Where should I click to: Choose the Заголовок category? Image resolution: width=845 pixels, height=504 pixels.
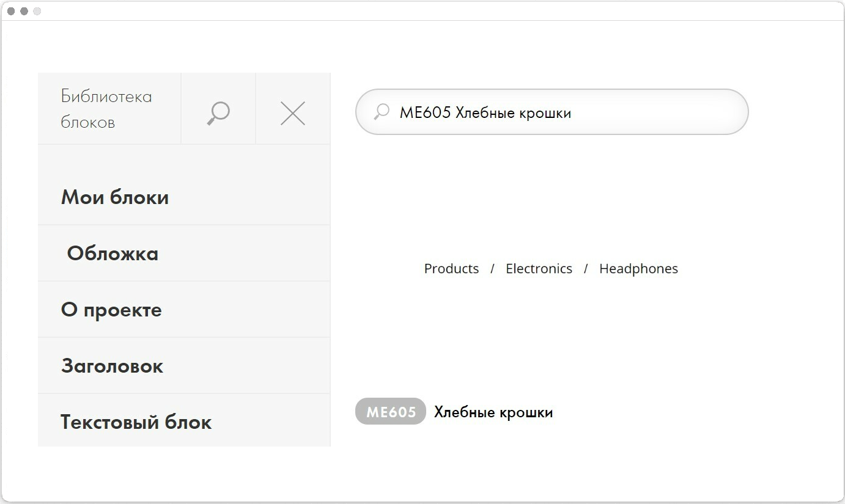[184, 366]
